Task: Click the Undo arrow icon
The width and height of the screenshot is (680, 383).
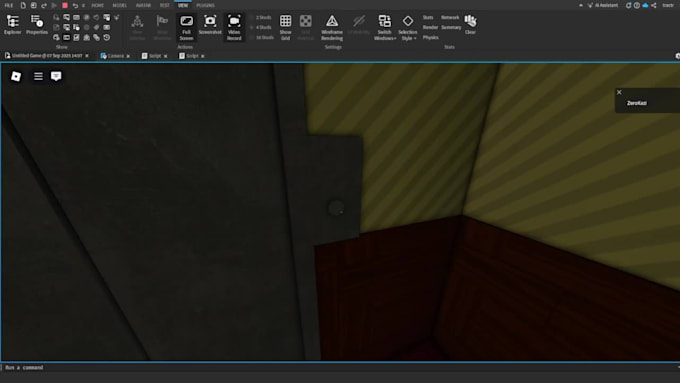Action: (75, 5)
